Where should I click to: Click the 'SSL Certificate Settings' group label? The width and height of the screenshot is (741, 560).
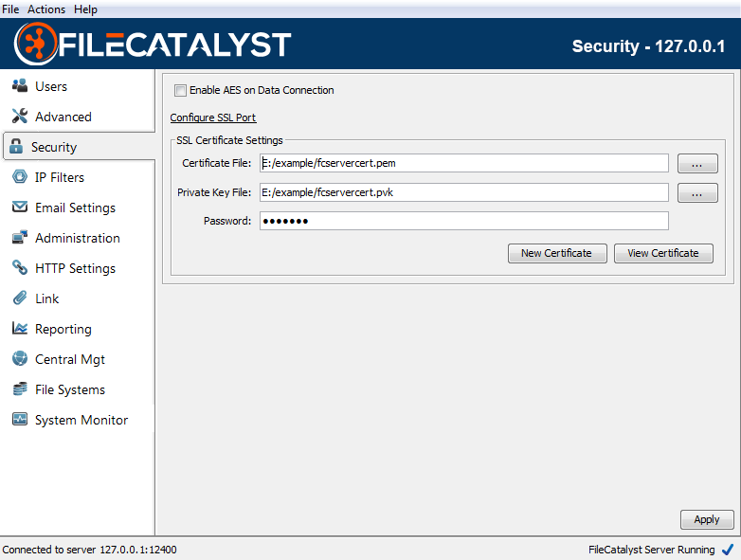tap(229, 140)
